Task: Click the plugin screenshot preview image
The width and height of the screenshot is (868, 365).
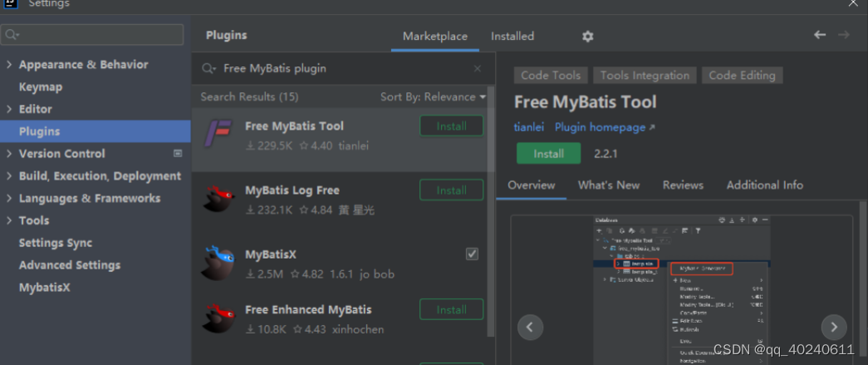Action: 681,289
